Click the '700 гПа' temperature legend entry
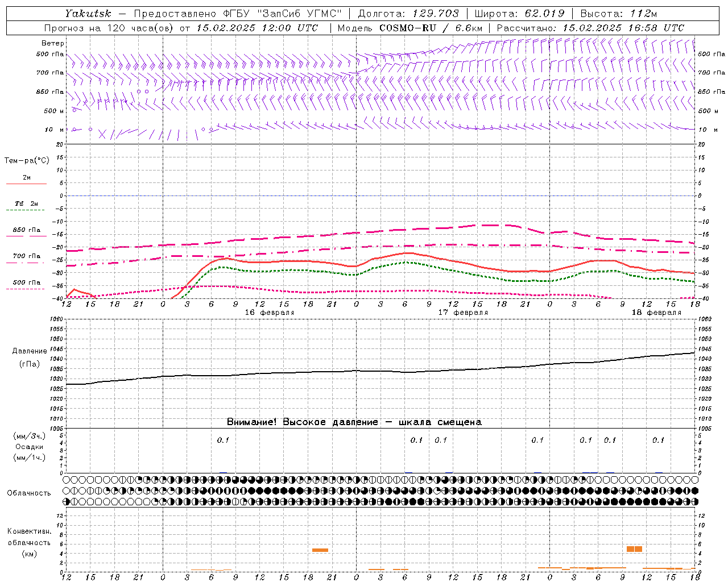This screenshot has width=728, height=582. [x=27, y=256]
